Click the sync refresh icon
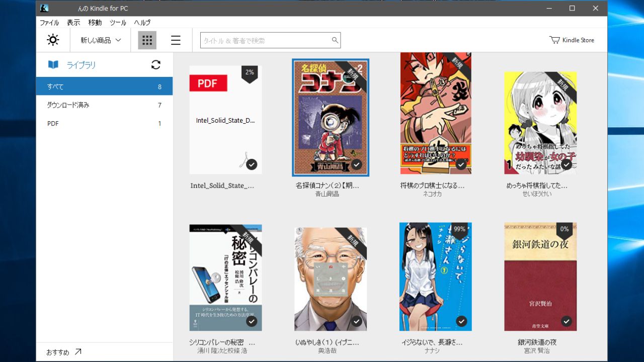Screen dimensions: 644x362 coord(156,65)
